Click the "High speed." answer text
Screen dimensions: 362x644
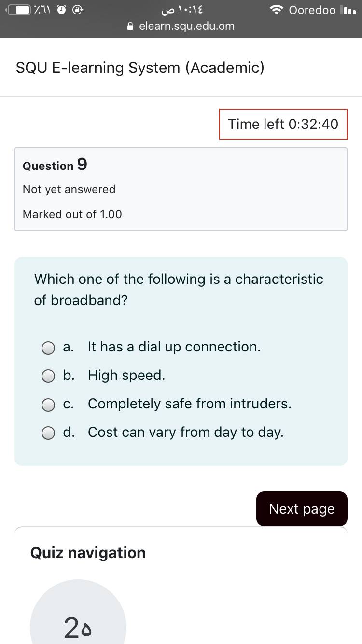point(126,375)
